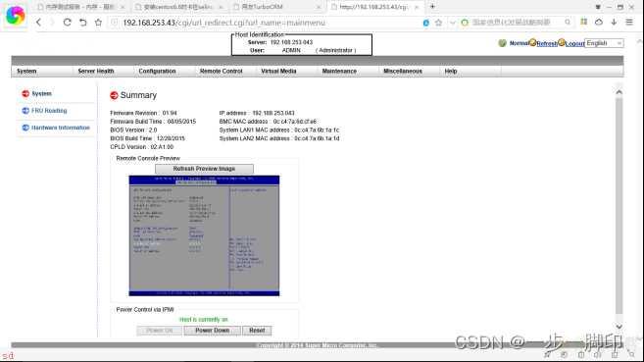
Task: Click the Refresh link at top right
Action: [547, 43]
